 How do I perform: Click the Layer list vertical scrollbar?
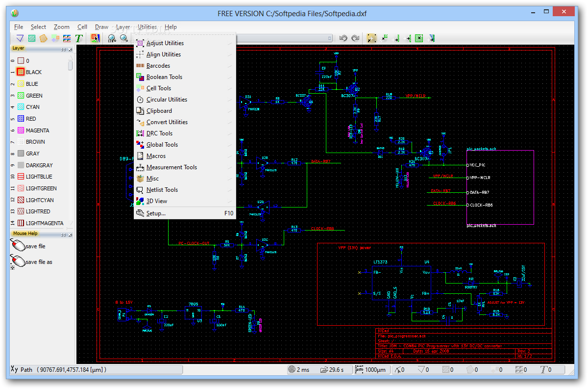71,65
